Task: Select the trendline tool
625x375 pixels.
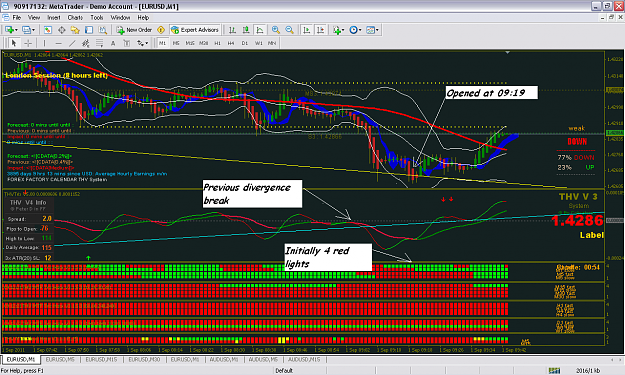Action: pyautogui.click(x=72, y=43)
